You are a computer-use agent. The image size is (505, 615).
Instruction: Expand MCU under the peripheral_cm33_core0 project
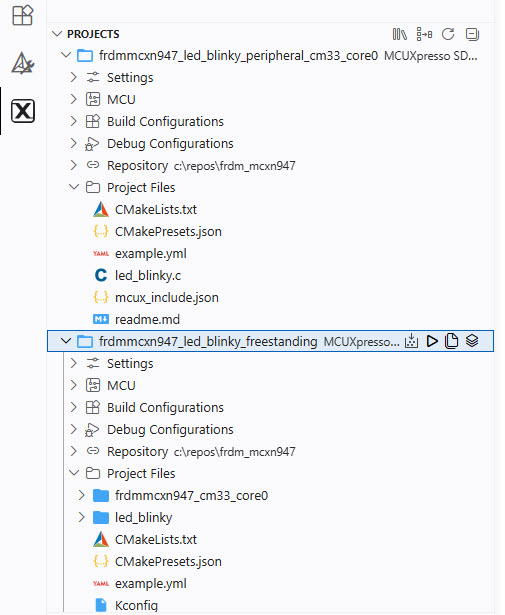(x=73, y=99)
